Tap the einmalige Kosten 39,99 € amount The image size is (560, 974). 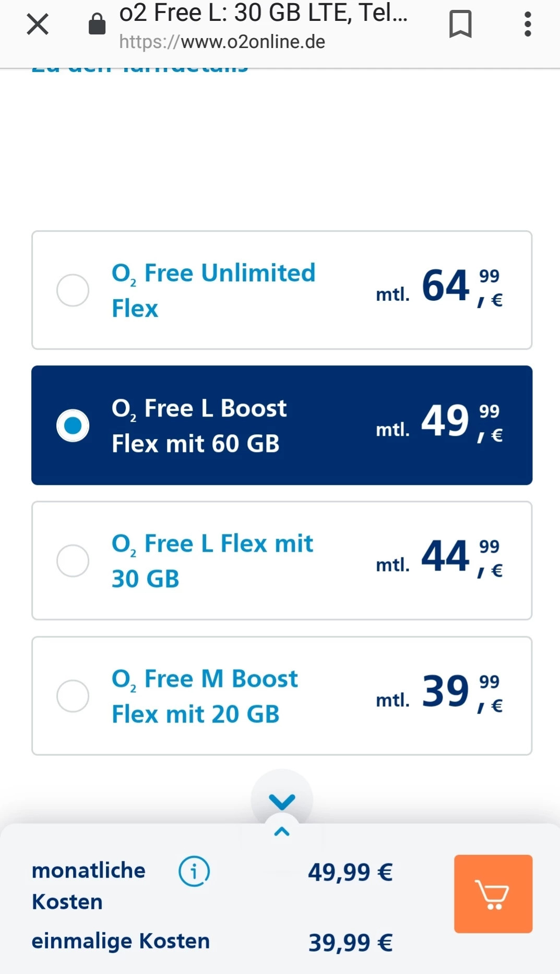[350, 942]
